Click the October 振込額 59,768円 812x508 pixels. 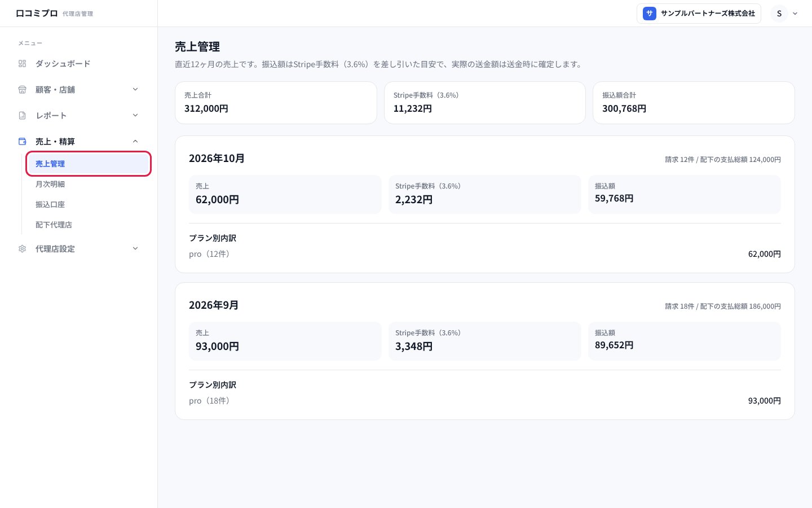[x=614, y=199]
